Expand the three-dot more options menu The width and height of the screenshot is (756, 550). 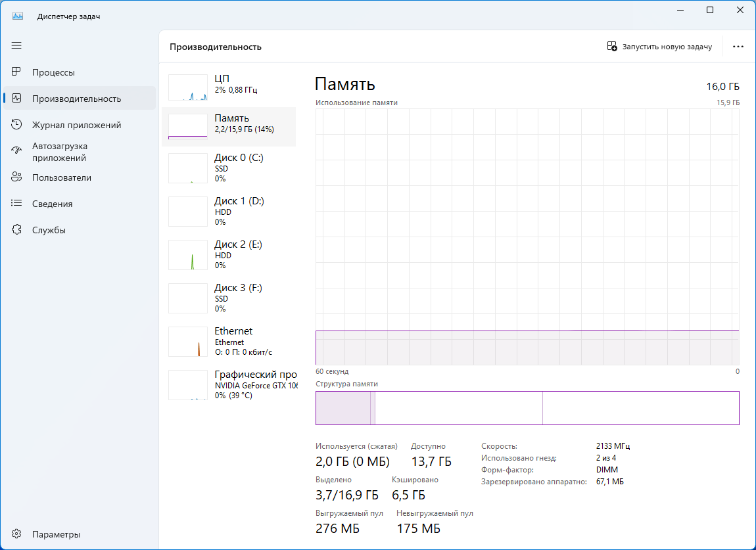click(738, 47)
